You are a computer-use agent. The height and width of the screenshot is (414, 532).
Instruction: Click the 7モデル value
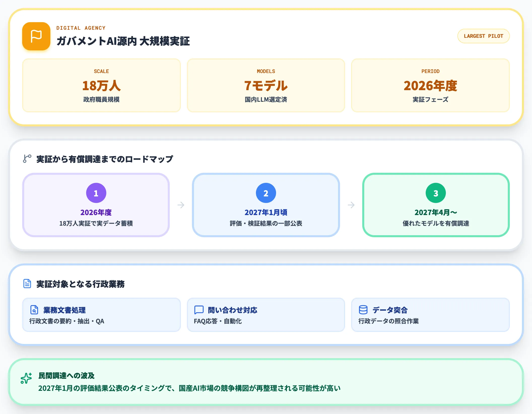coord(266,86)
